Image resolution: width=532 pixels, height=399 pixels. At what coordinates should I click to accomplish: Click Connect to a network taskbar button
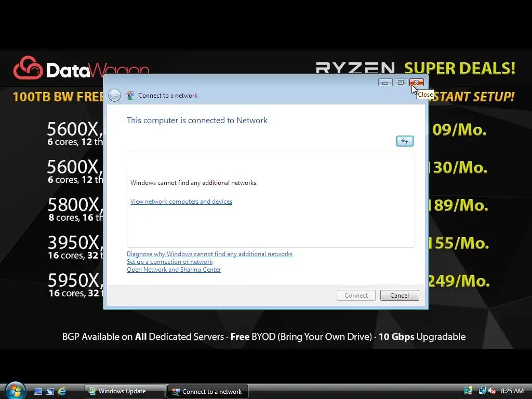point(208,391)
